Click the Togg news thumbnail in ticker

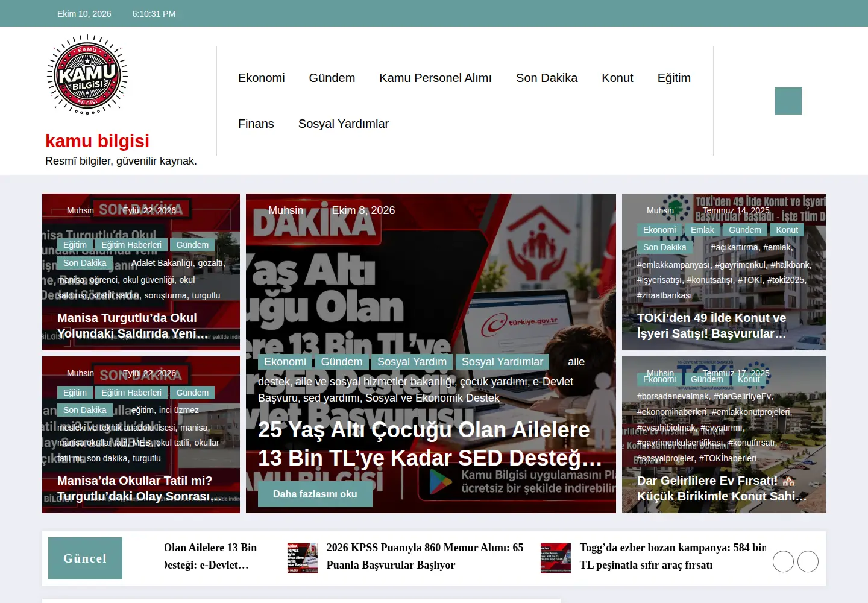pyautogui.click(x=556, y=558)
